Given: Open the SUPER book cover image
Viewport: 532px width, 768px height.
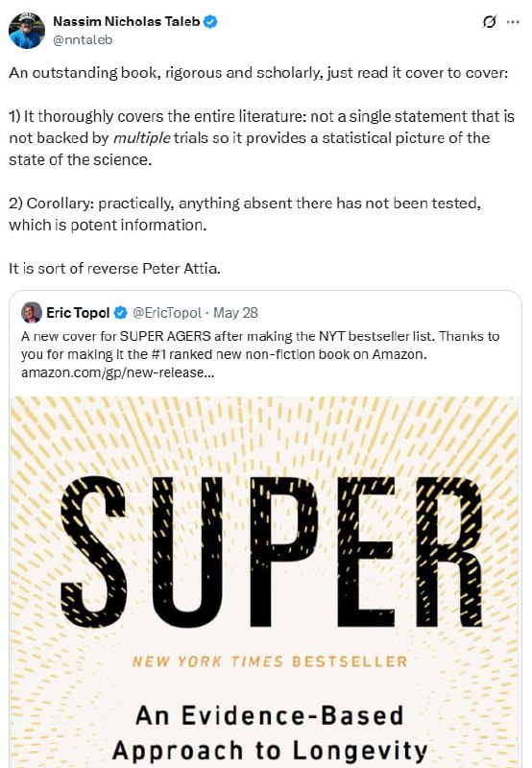Looking at the screenshot, I should pyautogui.click(x=264, y=582).
